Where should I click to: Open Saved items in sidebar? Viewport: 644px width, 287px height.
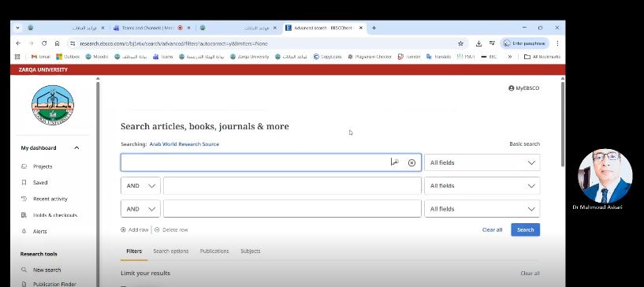40,182
